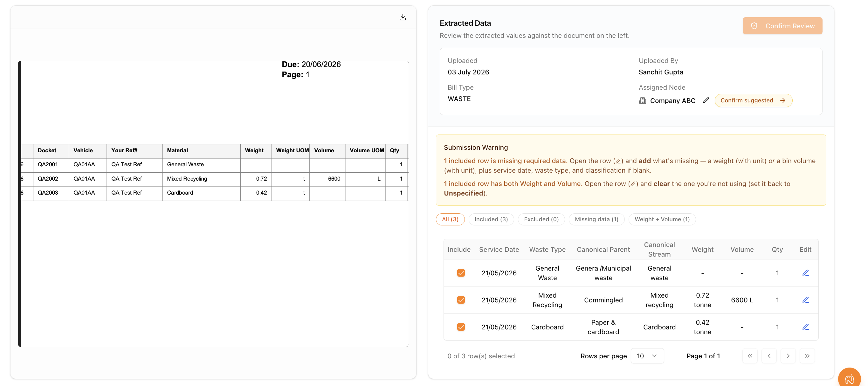Click the Canonical Parent column header
This screenshot has width=868, height=386.
click(x=603, y=250)
